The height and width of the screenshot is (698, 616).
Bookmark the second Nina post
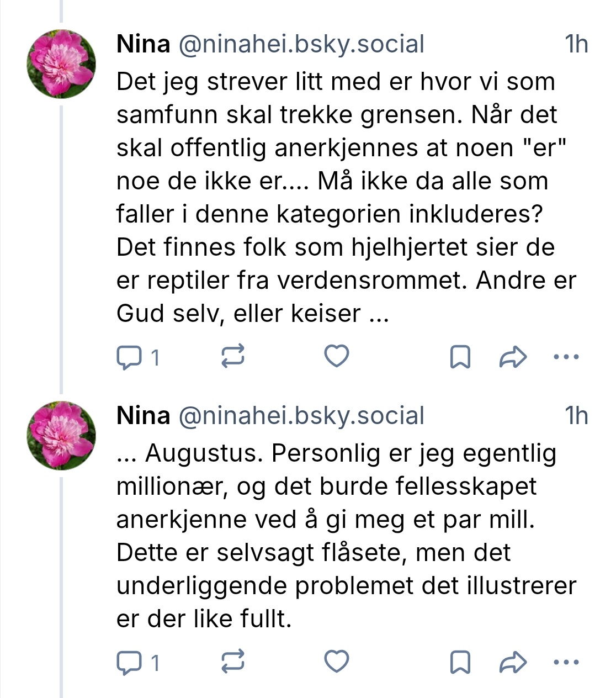coord(460,662)
